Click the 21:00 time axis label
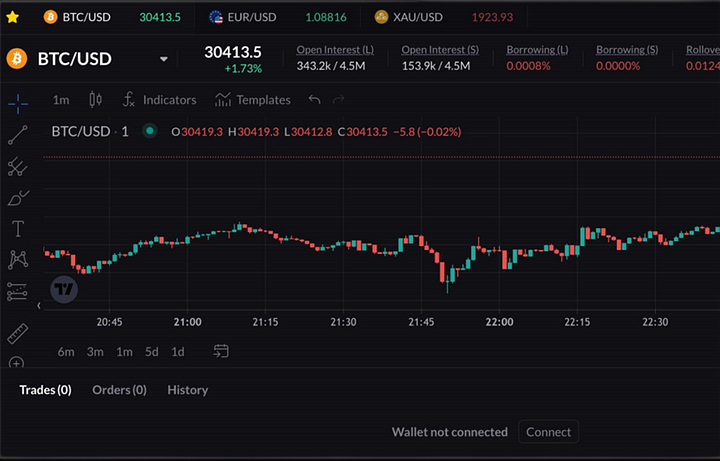 [187, 322]
